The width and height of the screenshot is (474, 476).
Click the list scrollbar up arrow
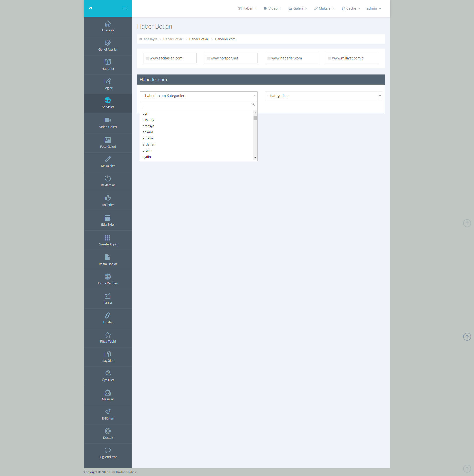pyautogui.click(x=255, y=113)
